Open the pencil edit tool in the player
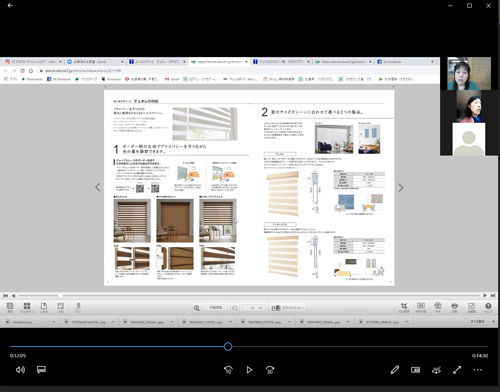The height and width of the screenshot is (392, 500). (x=395, y=370)
